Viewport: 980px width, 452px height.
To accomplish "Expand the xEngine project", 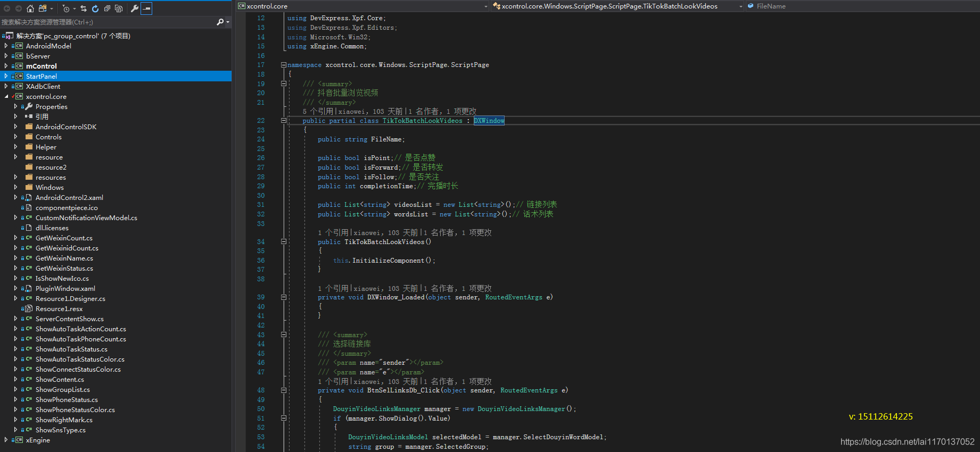I will pos(6,440).
